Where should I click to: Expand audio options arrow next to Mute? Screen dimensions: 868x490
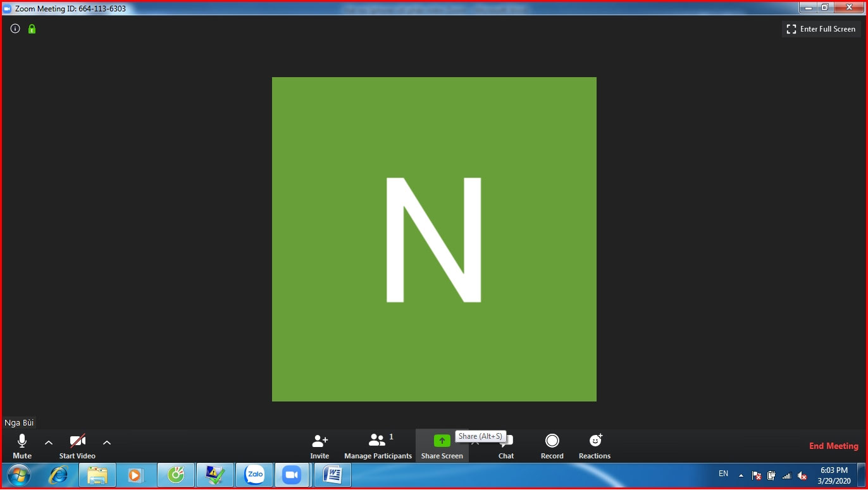click(49, 443)
